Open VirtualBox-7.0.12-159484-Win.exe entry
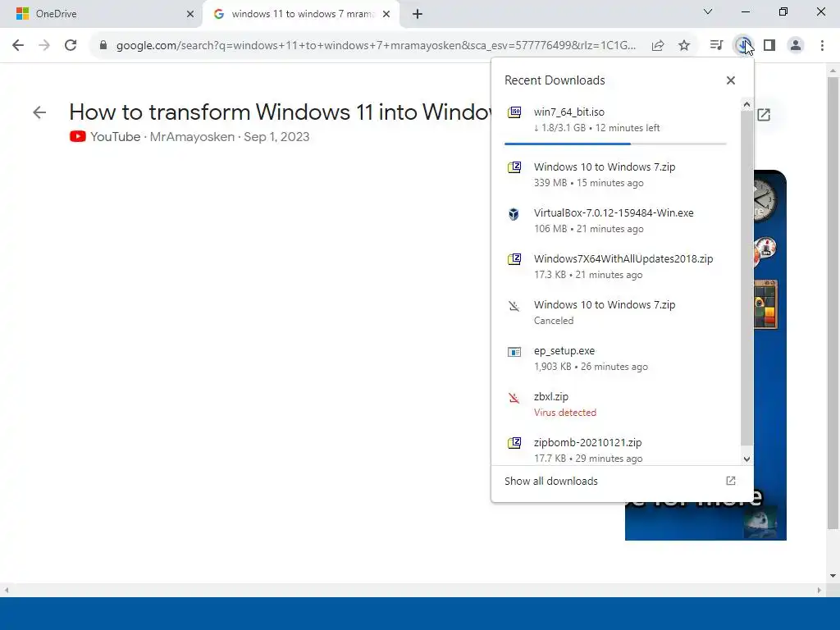 (x=615, y=220)
